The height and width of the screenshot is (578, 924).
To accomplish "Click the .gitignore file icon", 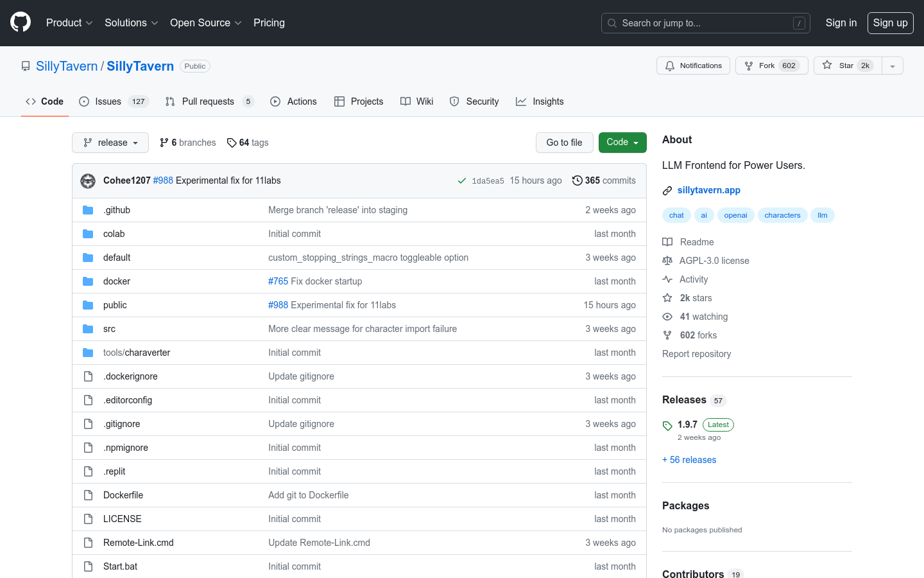I will point(88,424).
